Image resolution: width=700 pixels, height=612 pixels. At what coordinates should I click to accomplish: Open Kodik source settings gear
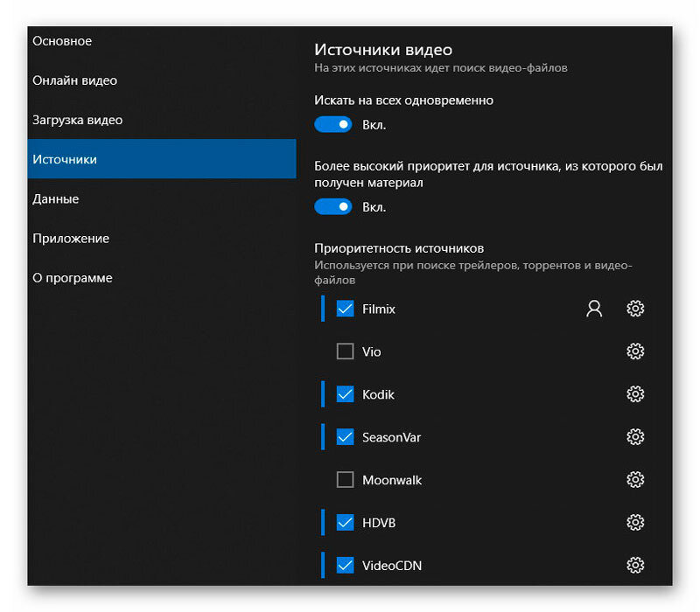(635, 394)
